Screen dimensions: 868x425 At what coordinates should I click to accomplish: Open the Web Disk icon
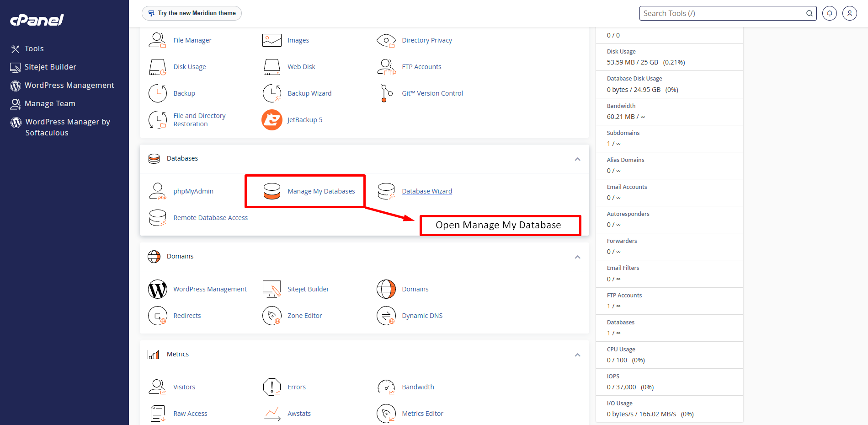(272, 67)
